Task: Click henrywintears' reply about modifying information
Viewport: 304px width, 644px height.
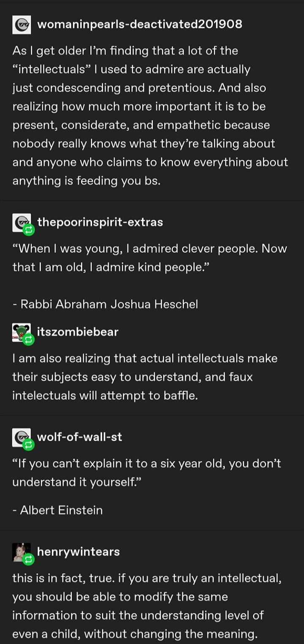Action: pyautogui.click(x=148, y=606)
